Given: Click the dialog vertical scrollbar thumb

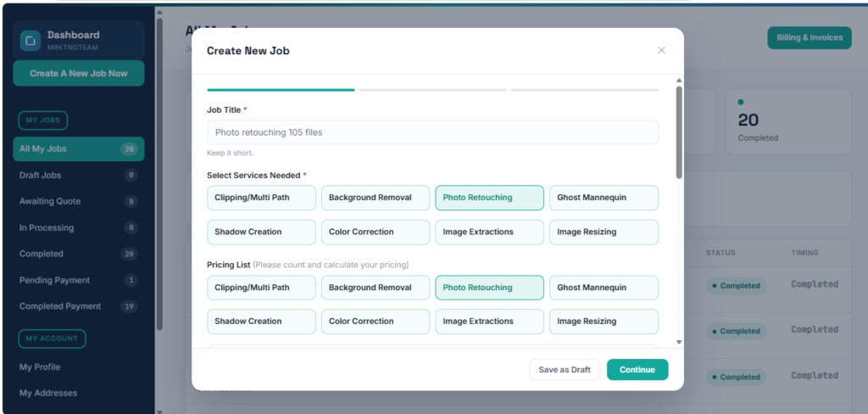Looking at the screenshot, I should click(679, 132).
